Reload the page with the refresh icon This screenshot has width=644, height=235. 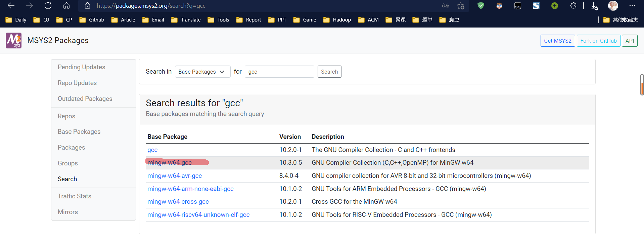(48, 6)
